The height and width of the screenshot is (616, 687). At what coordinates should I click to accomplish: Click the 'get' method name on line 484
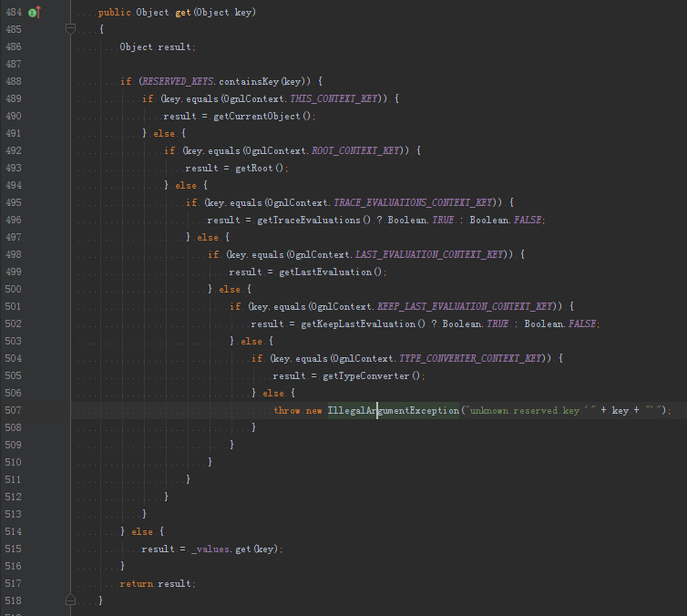(183, 13)
